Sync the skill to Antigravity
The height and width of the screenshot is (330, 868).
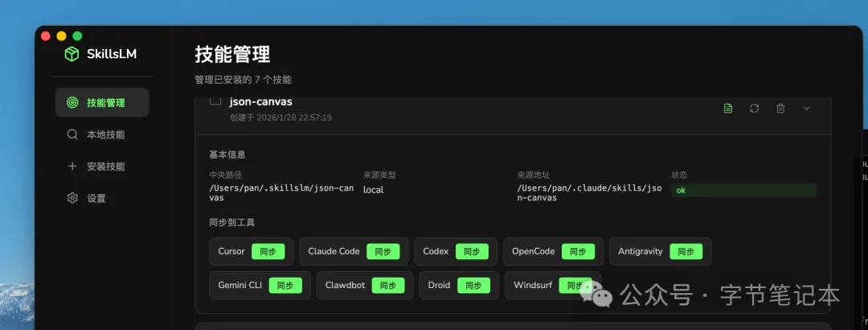pos(686,251)
